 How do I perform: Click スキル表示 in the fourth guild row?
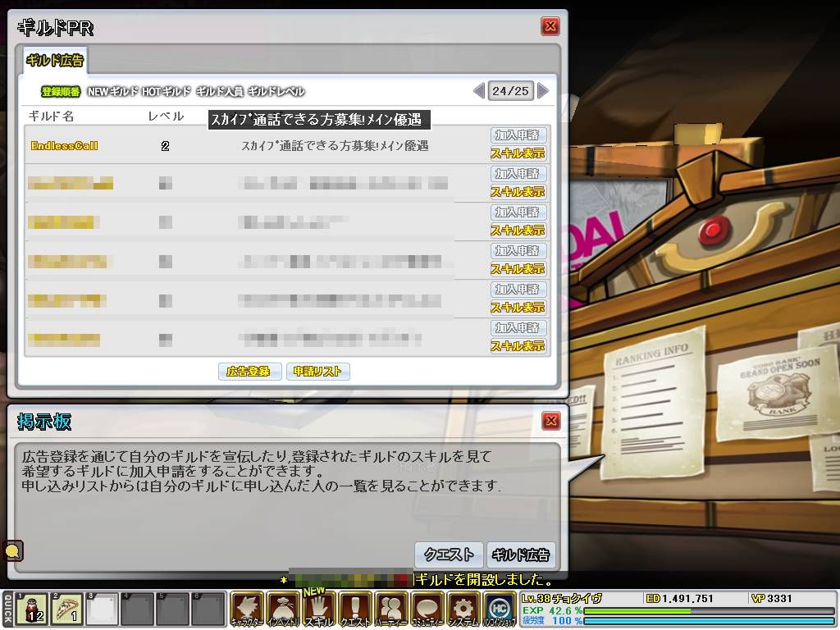coord(518,269)
